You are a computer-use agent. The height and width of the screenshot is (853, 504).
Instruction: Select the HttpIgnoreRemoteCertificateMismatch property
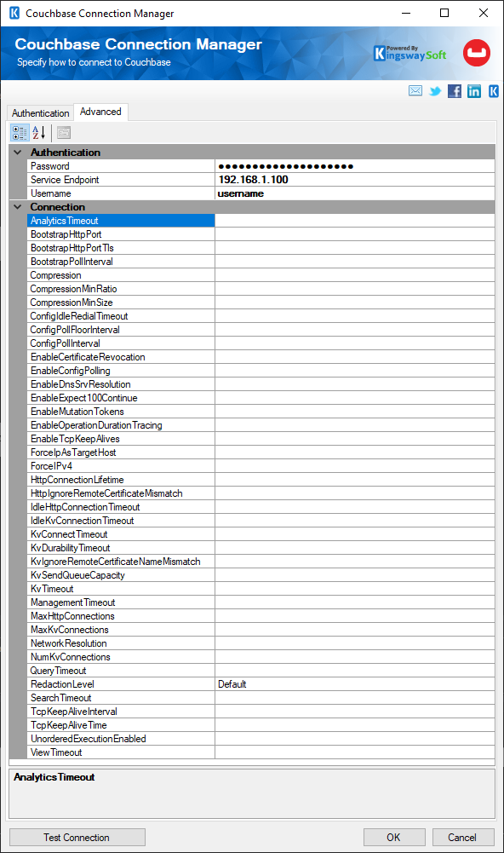(121, 493)
